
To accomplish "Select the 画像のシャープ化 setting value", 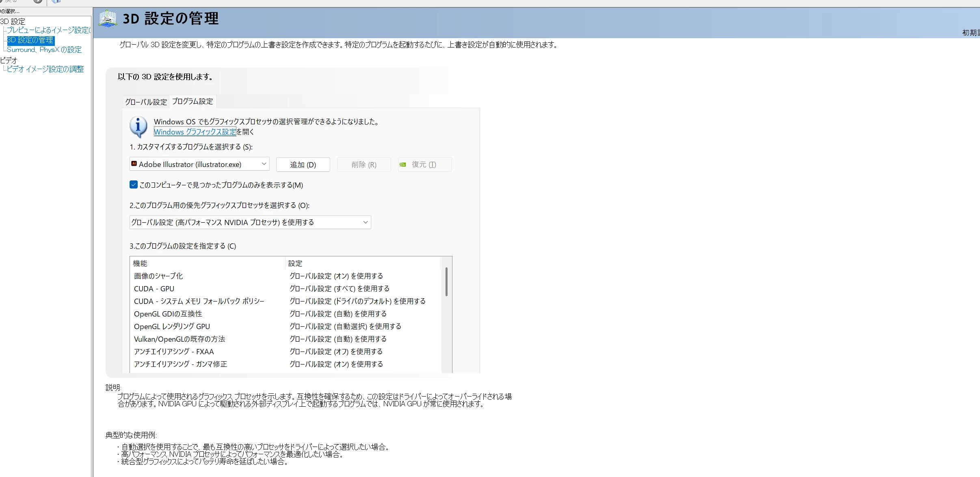I will (x=336, y=276).
